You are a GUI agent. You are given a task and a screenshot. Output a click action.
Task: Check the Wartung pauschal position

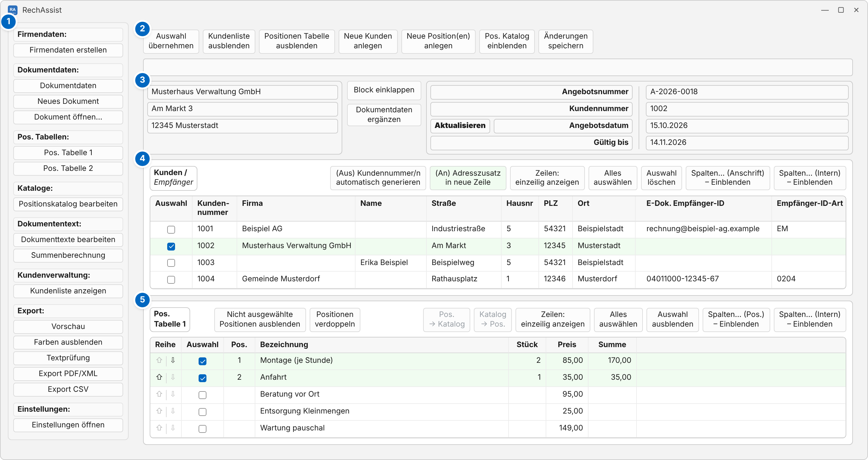point(203,429)
